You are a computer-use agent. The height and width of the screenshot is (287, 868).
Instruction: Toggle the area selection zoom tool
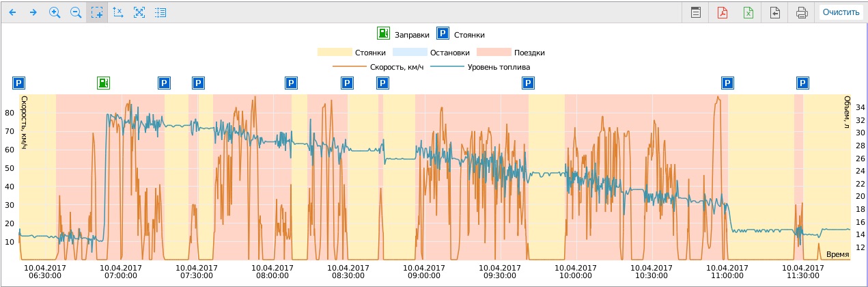97,12
